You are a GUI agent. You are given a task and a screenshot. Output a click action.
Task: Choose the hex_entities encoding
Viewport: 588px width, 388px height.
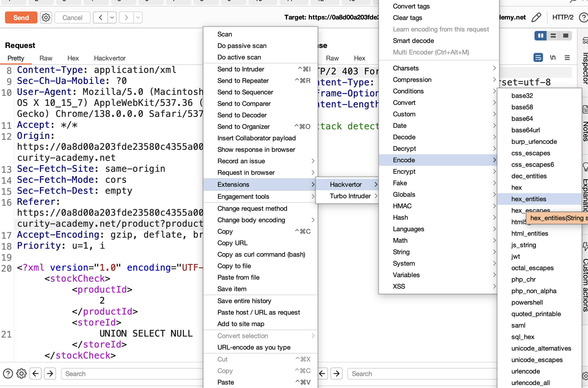point(539,199)
